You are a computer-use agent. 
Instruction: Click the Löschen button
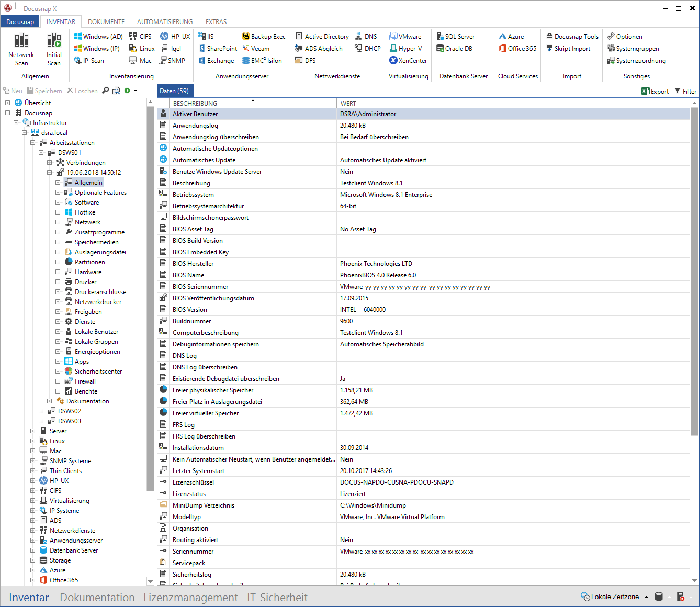(82, 91)
